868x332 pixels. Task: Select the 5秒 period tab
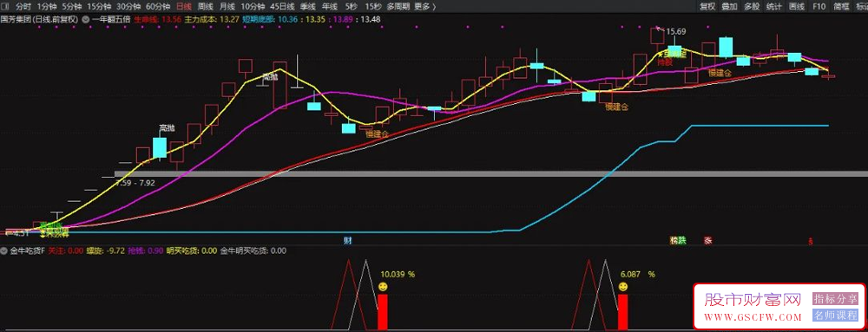(351, 7)
